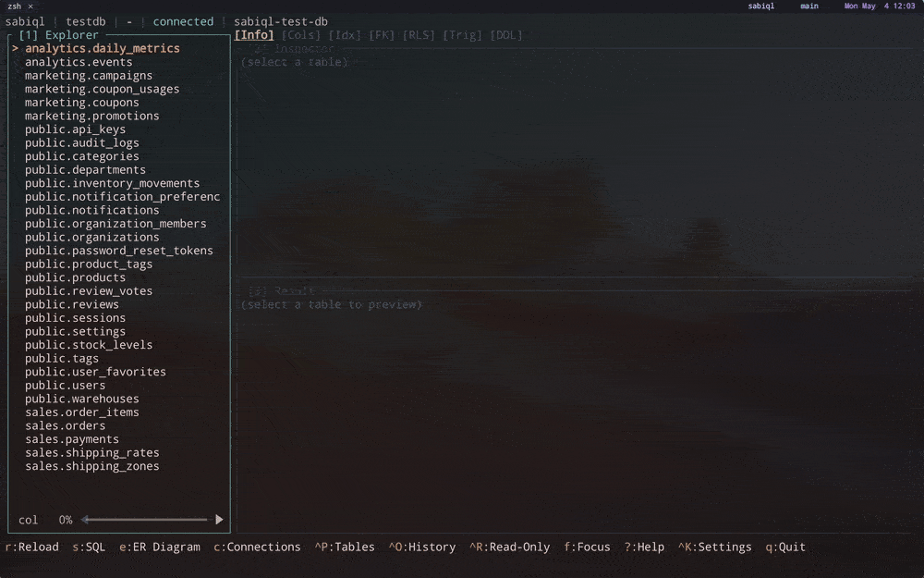Open public.stock_levels table
This screenshot has width=924, height=578.
point(89,345)
